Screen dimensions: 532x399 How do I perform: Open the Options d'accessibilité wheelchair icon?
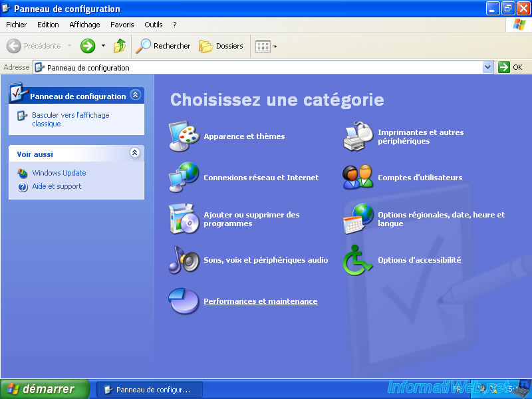[x=357, y=260]
